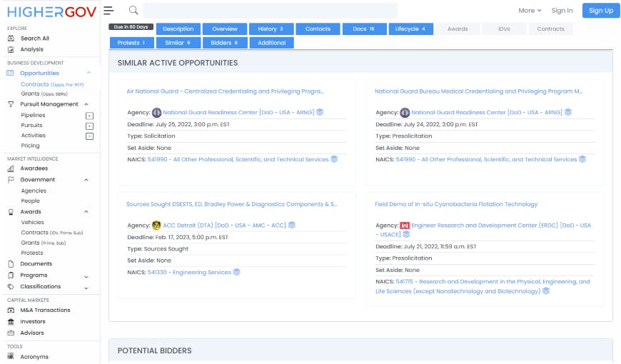The image size is (621, 364).
Task: Click the seal icon beside ACC Detroit agency
Action: [156, 226]
